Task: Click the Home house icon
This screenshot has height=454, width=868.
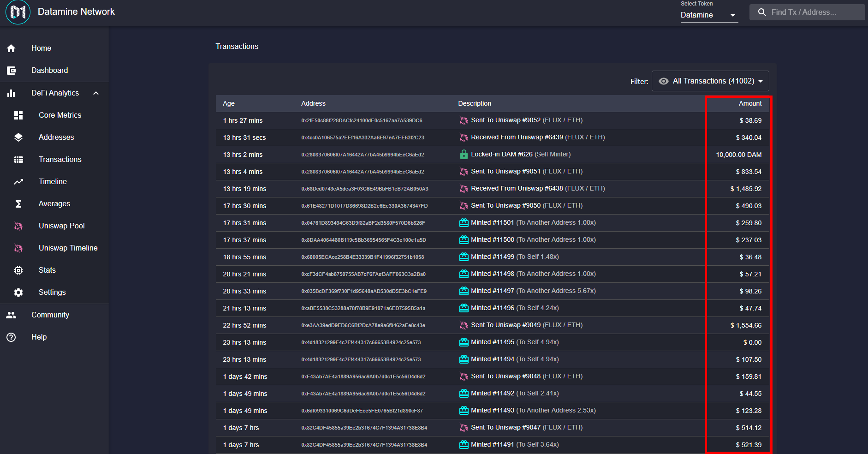Action: pyautogui.click(x=11, y=48)
